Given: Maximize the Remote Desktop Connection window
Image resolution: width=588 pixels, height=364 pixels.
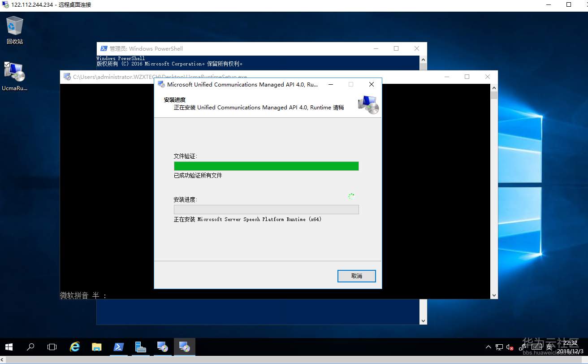Looking at the screenshot, I should coord(569,4).
